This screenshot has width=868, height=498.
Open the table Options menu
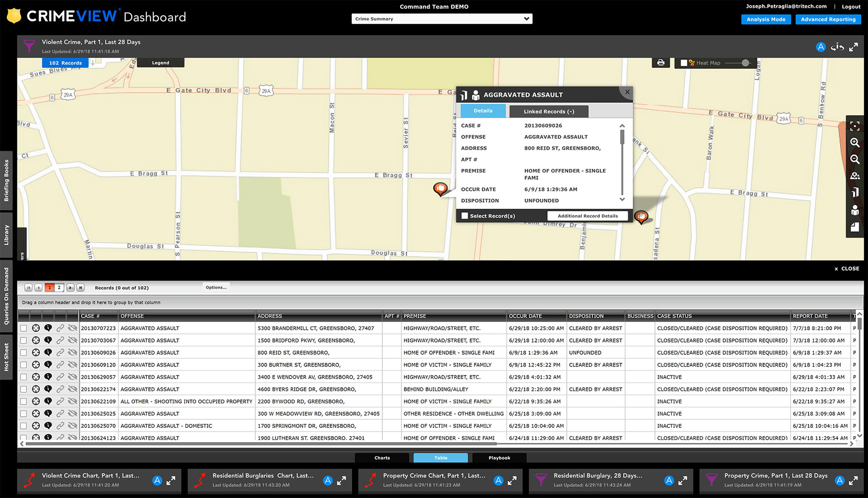point(216,288)
